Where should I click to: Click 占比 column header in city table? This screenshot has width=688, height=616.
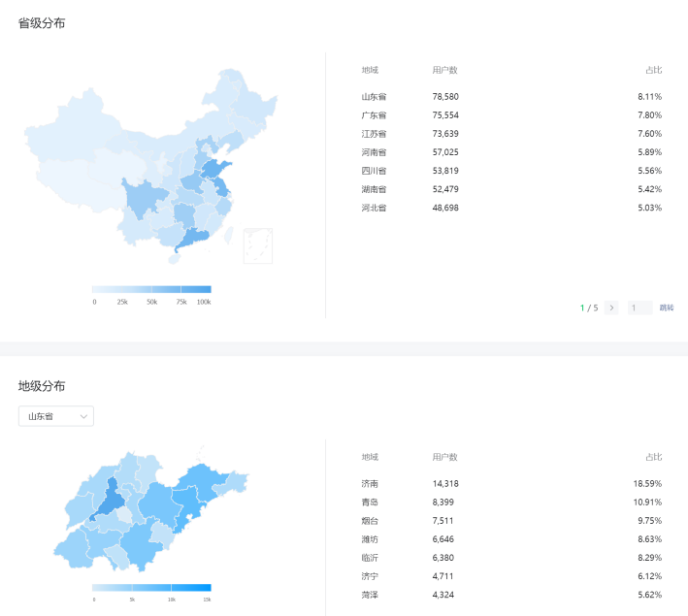click(654, 457)
